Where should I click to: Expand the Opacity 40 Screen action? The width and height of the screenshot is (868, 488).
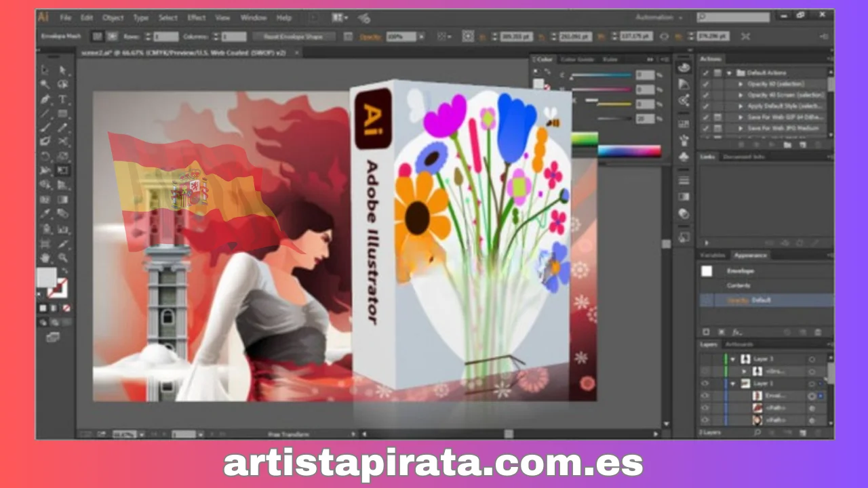[741, 95]
